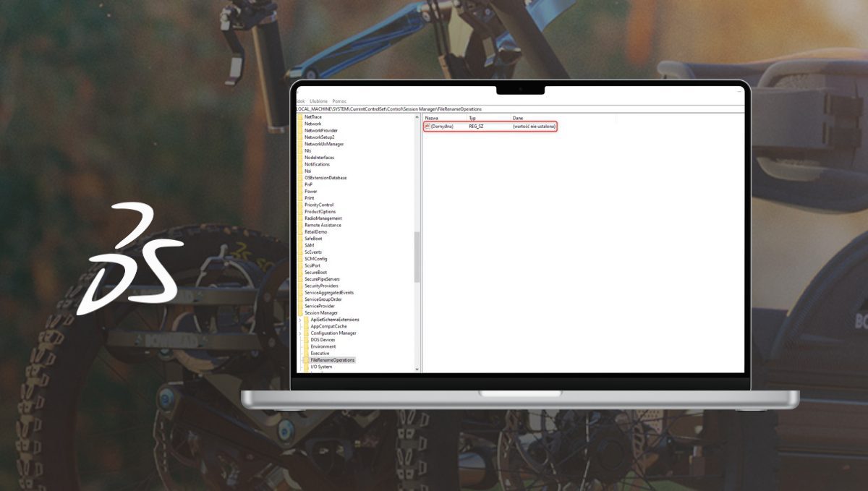Viewport: 868px width, 491px height.
Task: Click the tree scrollbar up arrow
Action: [x=417, y=116]
